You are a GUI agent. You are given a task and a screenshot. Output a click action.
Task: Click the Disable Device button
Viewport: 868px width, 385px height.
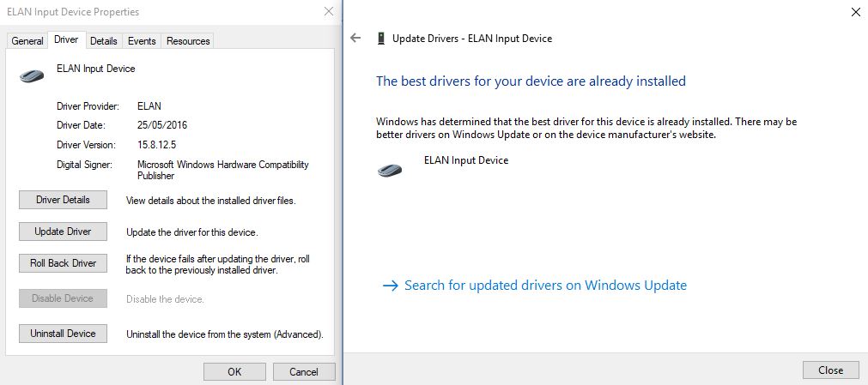(64, 298)
